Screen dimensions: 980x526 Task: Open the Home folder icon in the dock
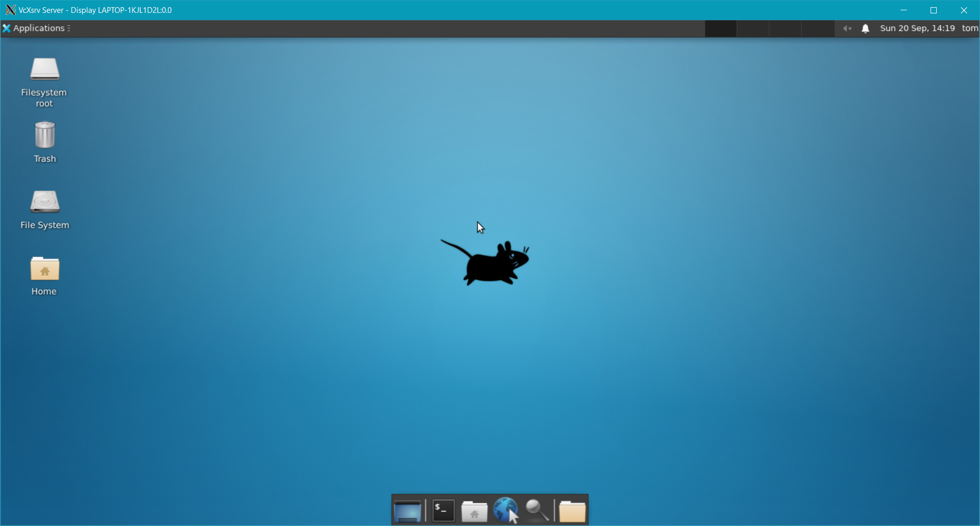pyautogui.click(x=474, y=510)
